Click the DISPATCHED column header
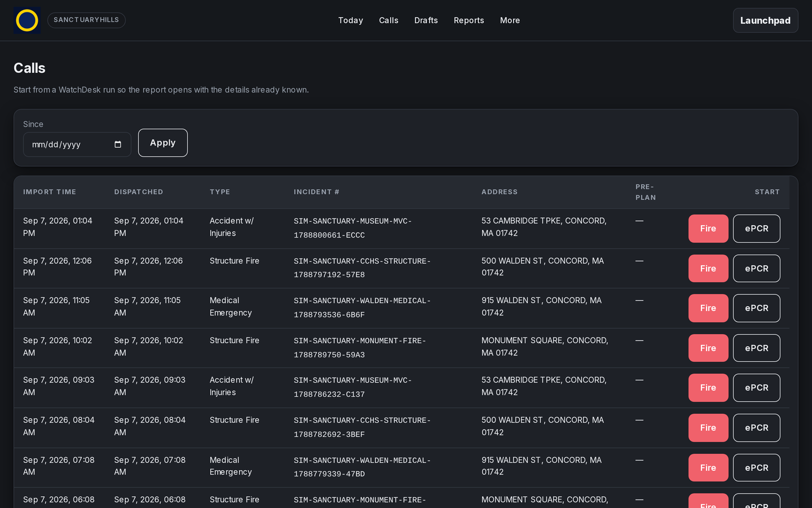 coord(139,192)
